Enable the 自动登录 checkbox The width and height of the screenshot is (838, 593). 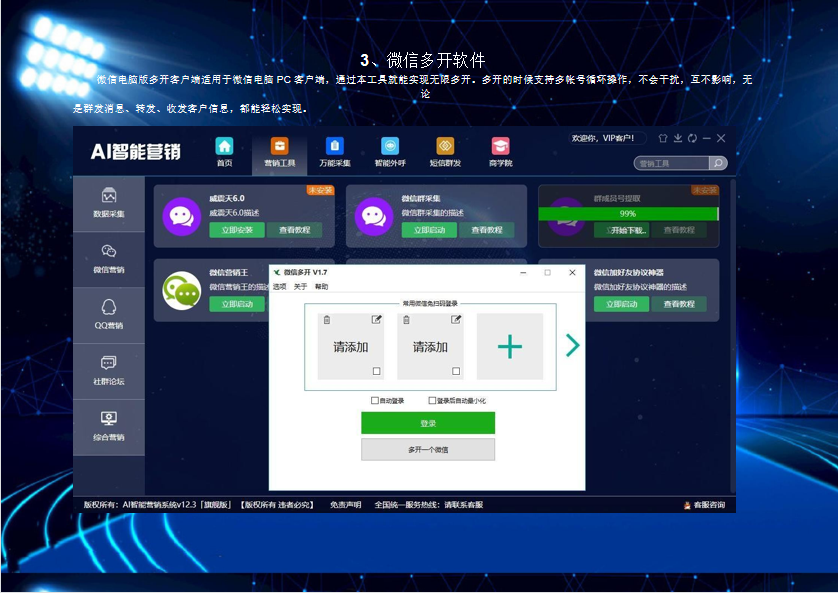(375, 400)
